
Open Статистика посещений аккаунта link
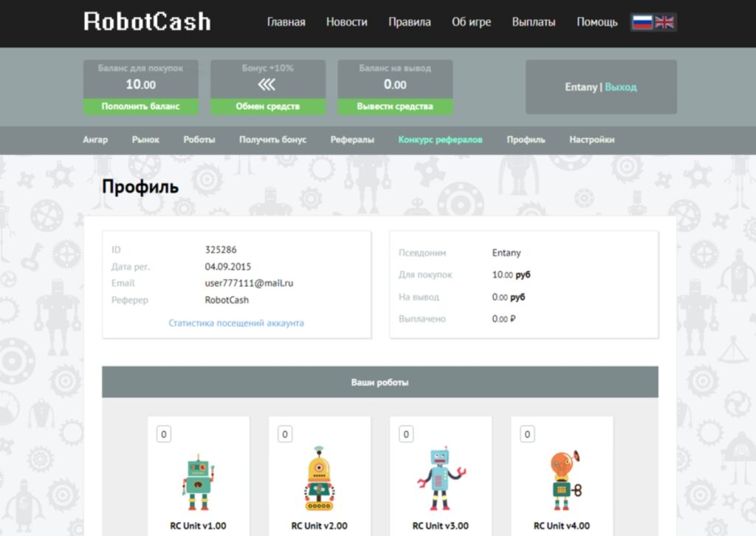236,323
